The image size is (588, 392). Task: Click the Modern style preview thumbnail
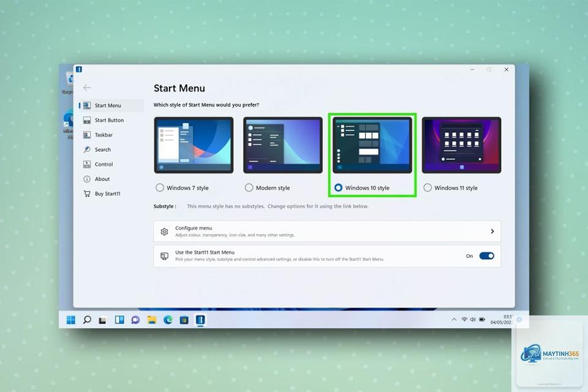pos(283,145)
